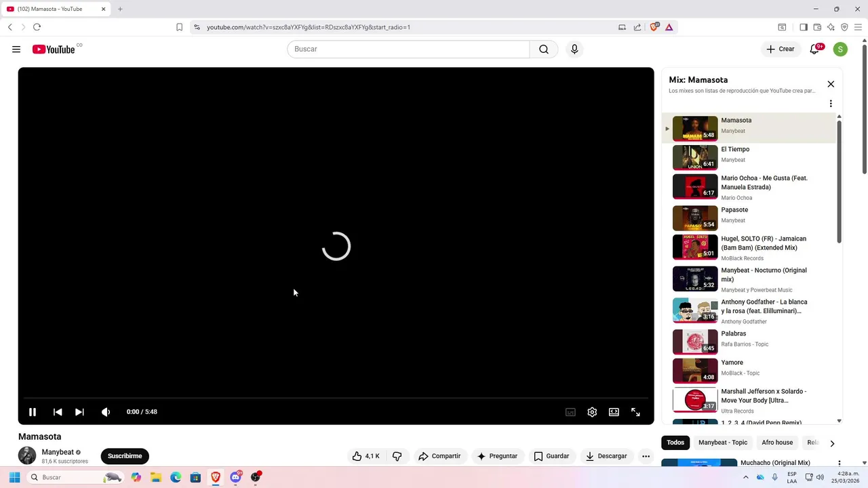Close the Mamasota - YouTube tab

click(x=103, y=9)
